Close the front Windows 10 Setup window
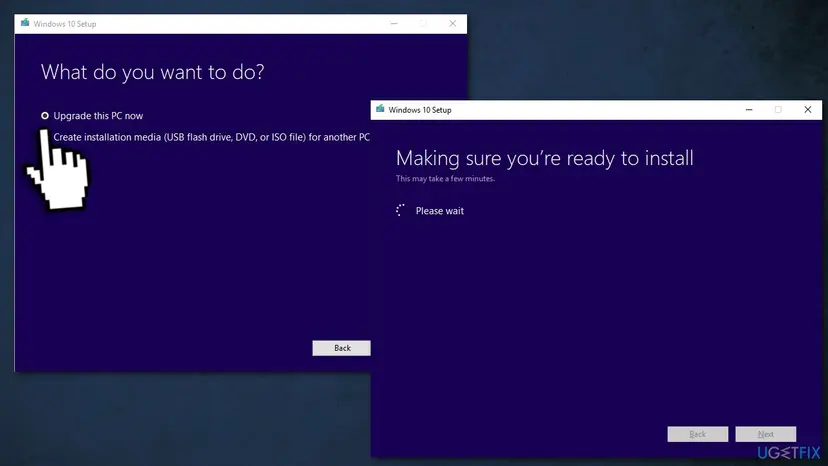This screenshot has width=828, height=466. coord(807,109)
